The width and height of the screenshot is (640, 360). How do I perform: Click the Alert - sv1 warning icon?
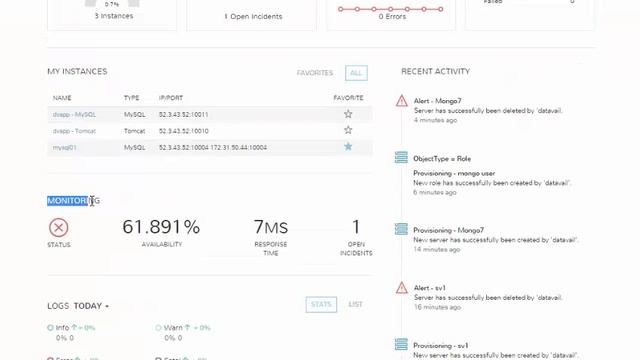click(x=402, y=288)
